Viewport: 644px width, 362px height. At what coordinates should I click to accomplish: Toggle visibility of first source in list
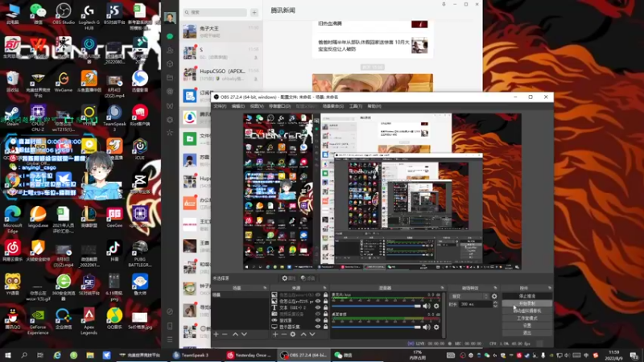coord(318,294)
